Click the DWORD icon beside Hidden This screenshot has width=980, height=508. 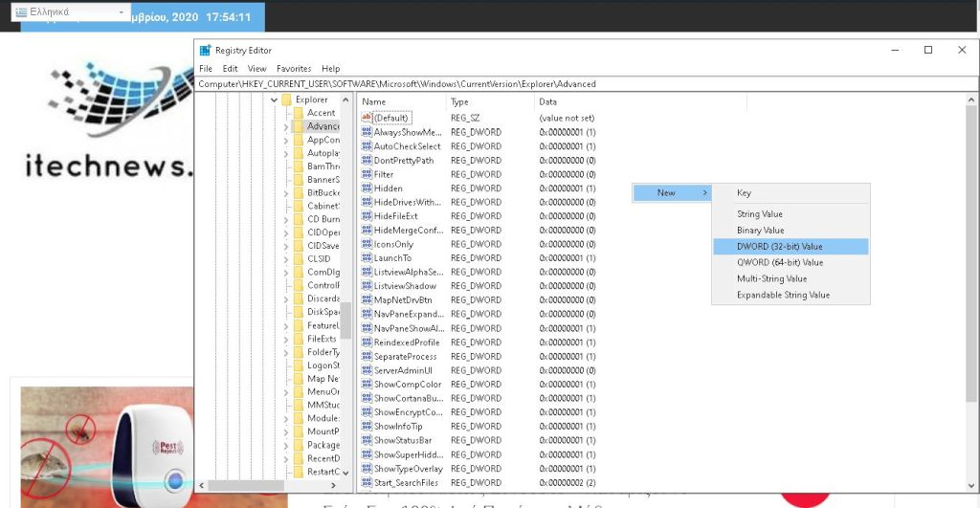coord(367,188)
